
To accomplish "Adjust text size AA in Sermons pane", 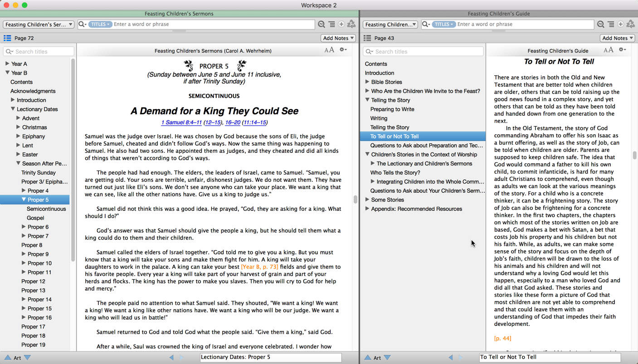I will (329, 50).
